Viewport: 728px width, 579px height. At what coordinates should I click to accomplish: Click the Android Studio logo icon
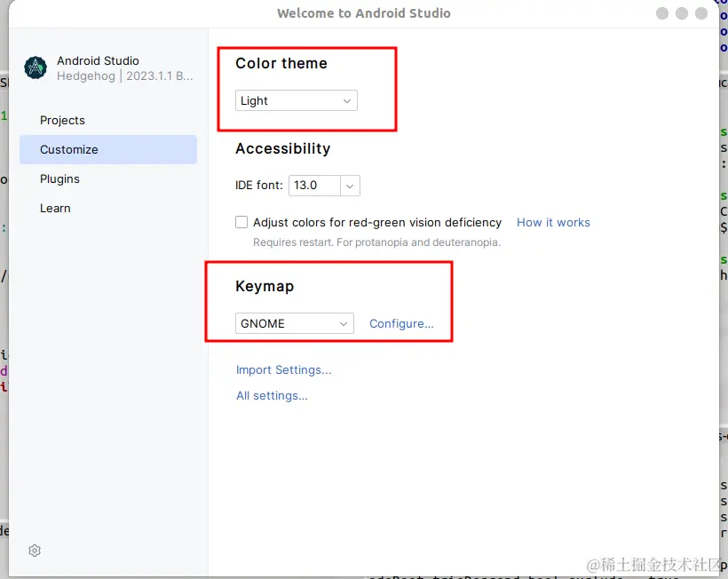(x=36, y=67)
